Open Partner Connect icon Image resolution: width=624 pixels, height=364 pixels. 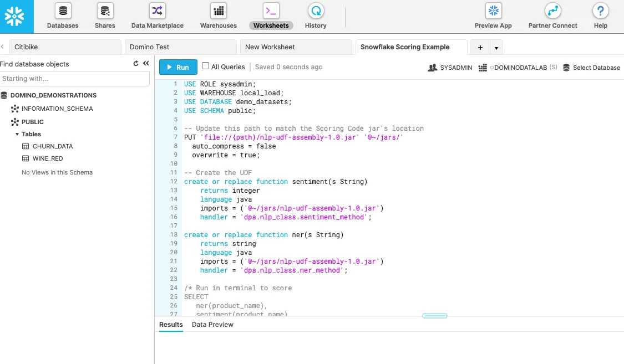[x=553, y=11]
